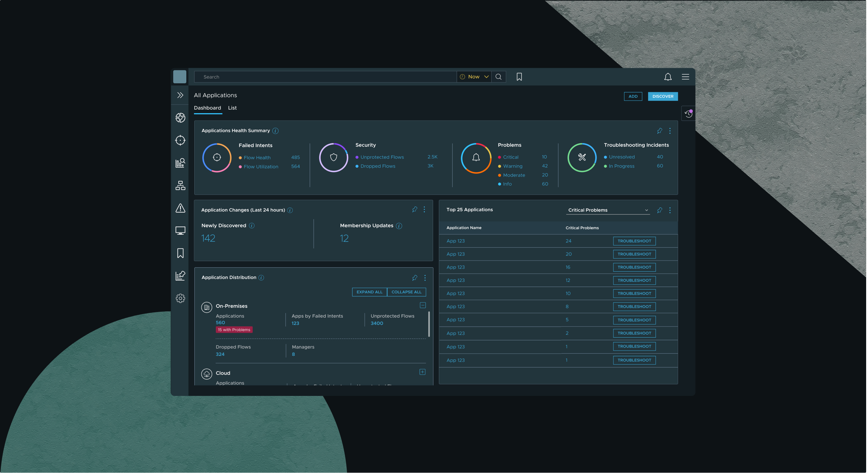Click the 15 with Problems badge
Viewport: 868px width, 473px height.
pyautogui.click(x=234, y=330)
